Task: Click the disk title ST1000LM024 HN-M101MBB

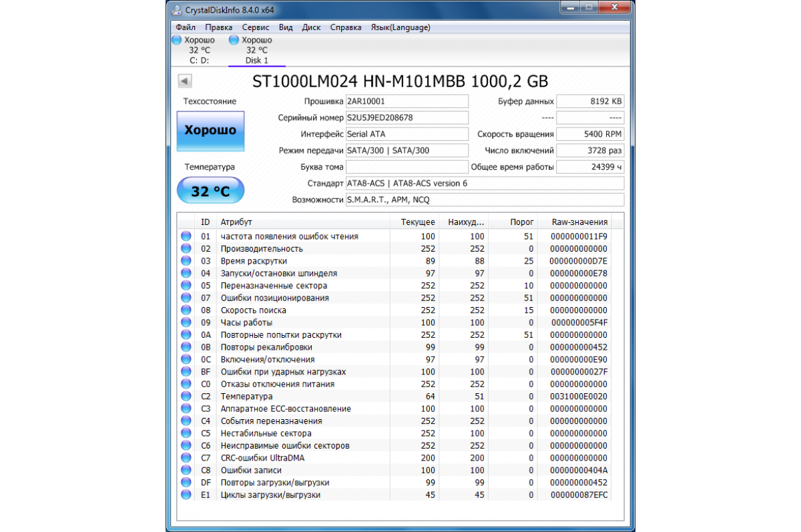Action: tap(400, 81)
